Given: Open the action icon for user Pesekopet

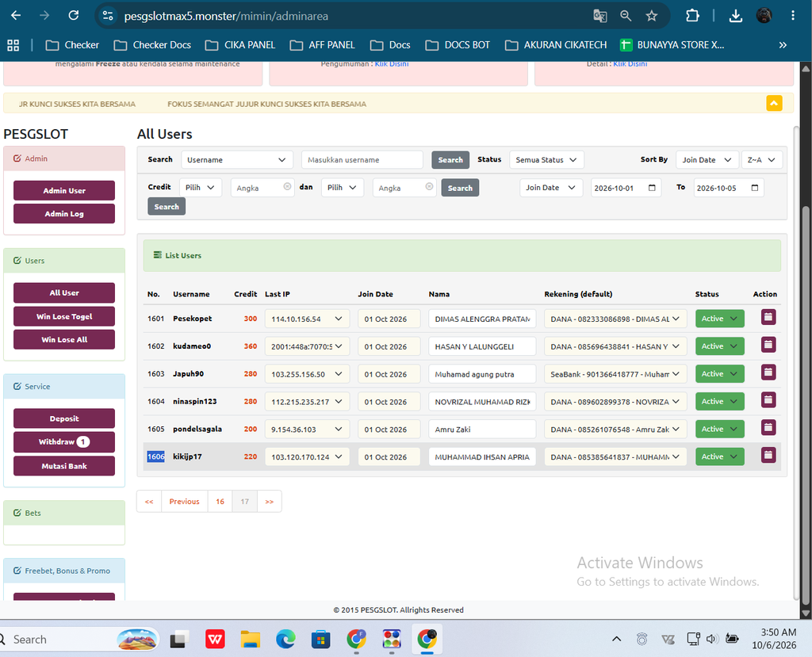Looking at the screenshot, I should [x=768, y=317].
